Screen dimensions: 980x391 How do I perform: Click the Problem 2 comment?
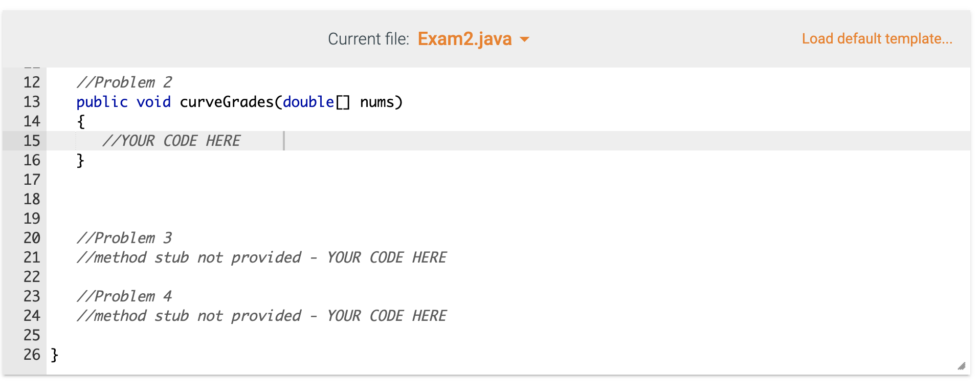pos(124,82)
